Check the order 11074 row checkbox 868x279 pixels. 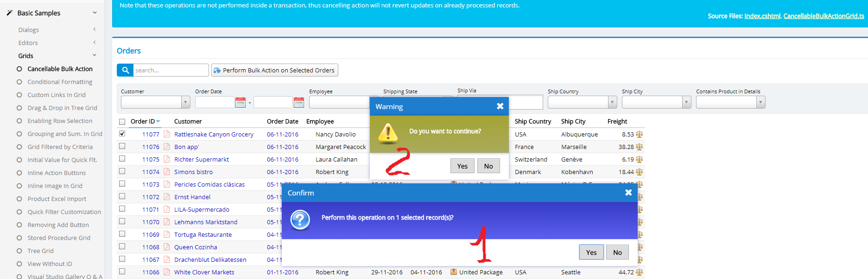pos(122,171)
